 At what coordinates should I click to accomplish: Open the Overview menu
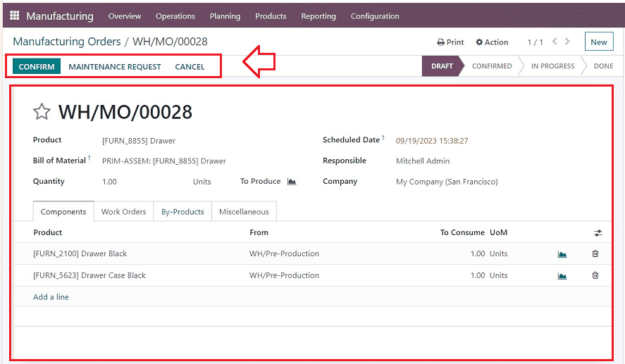tap(125, 16)
